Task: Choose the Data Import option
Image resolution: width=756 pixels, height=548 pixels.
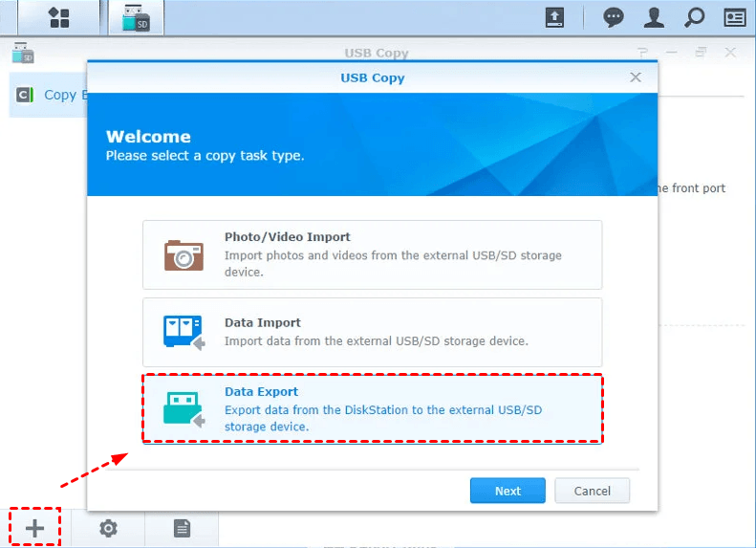Action: pos(372,332)
